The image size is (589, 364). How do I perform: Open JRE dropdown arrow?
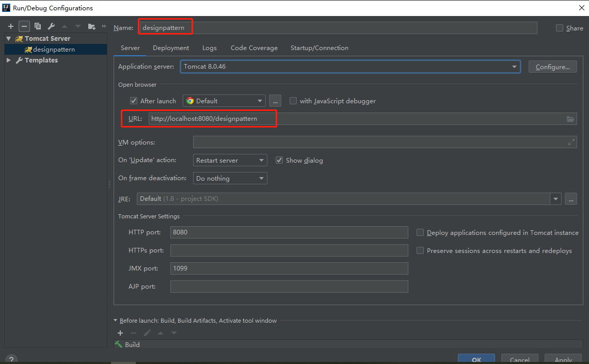555,199
